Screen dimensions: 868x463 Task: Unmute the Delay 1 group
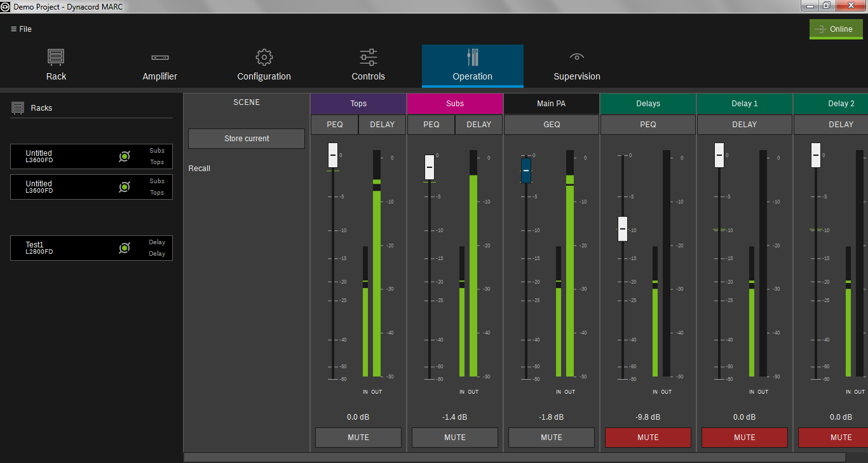click(745, 438)
